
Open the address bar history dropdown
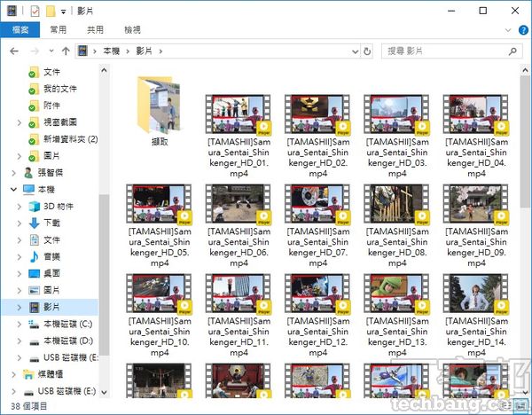click(x=356, y=51)
